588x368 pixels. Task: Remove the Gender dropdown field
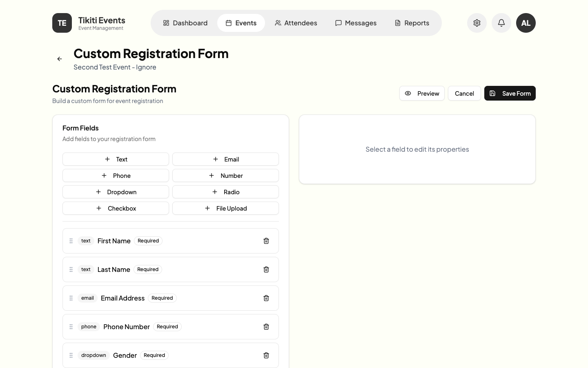point(266,355)
